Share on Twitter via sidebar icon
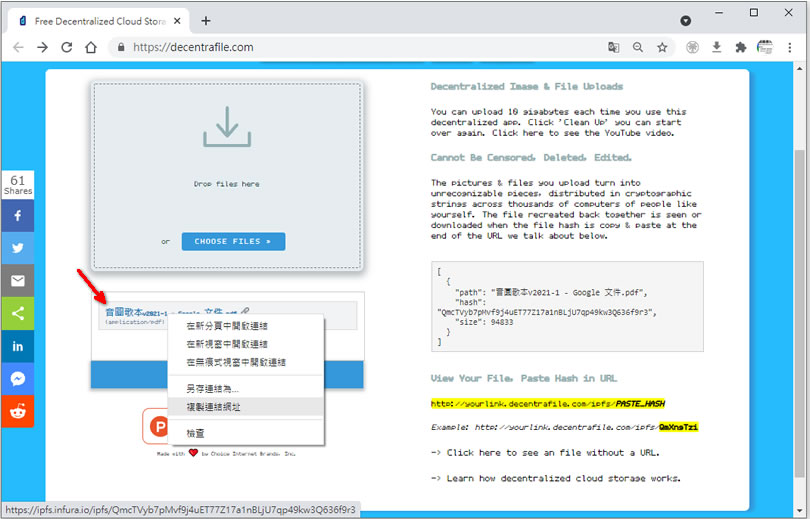 click(18, 248)
